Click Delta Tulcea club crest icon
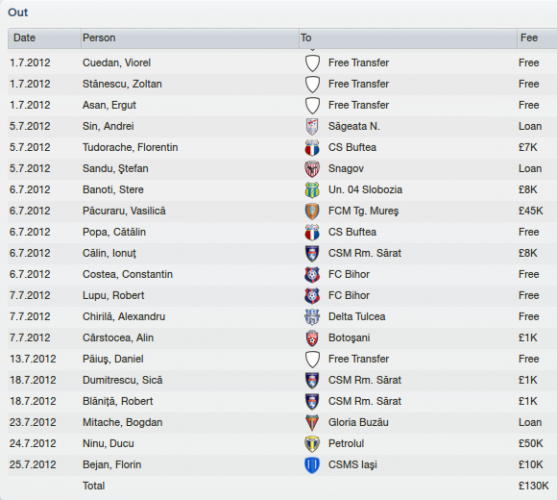Image resolution: width=557 pixels, height=500 pixels. pyautogui.click(x=312, y=317)
